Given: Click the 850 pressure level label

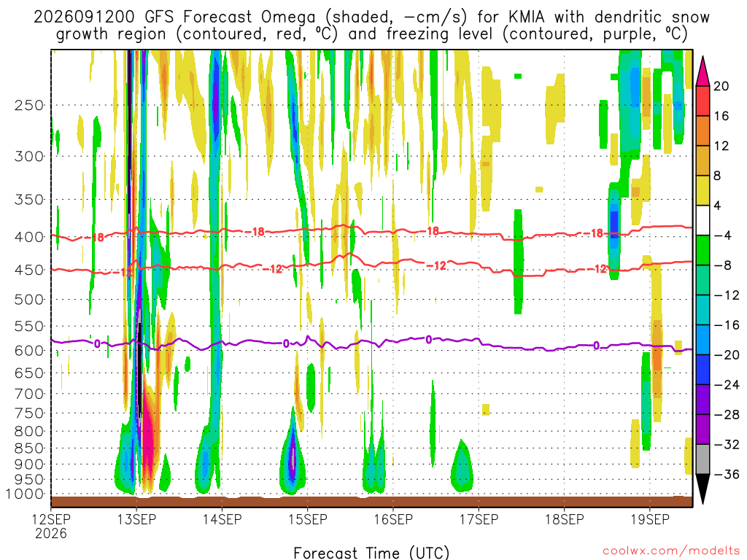Looking at the screenshot, I should pyautogui.click(x=29, y=448).
